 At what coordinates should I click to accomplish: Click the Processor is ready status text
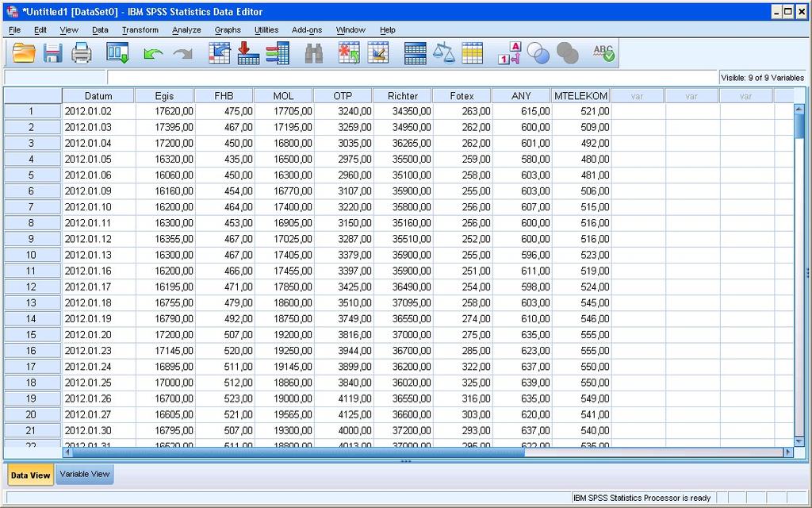coord(642,498)
